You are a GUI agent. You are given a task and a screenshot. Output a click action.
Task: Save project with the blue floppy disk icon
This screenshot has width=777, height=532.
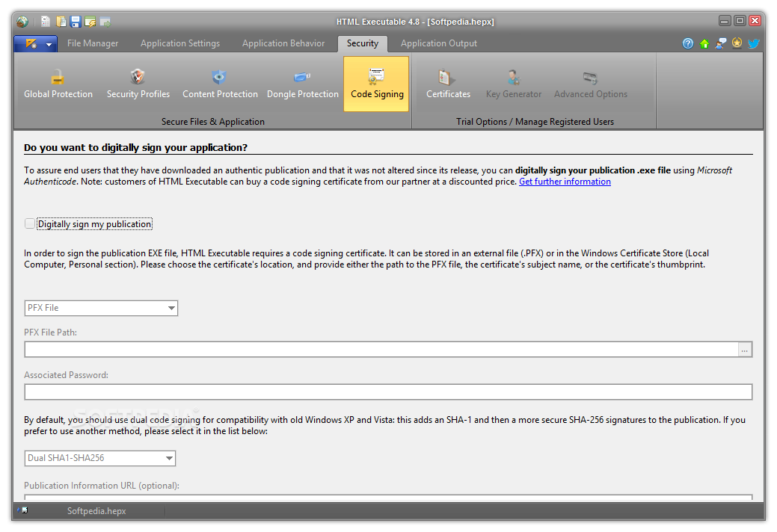tap(76, 22)
